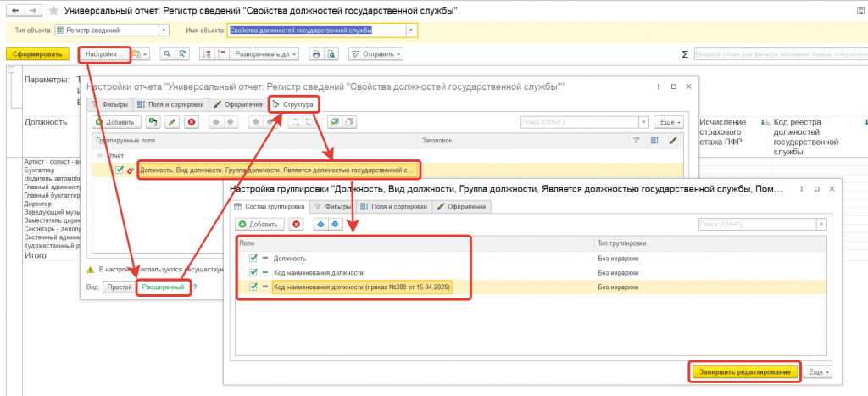Screen dimensions: 868x396
Task: Open Оформление tab in grouping settings window
Action: point(462,207)
